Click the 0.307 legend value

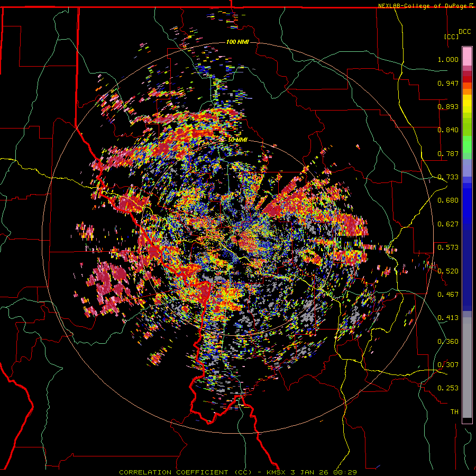tap(448, 365)
